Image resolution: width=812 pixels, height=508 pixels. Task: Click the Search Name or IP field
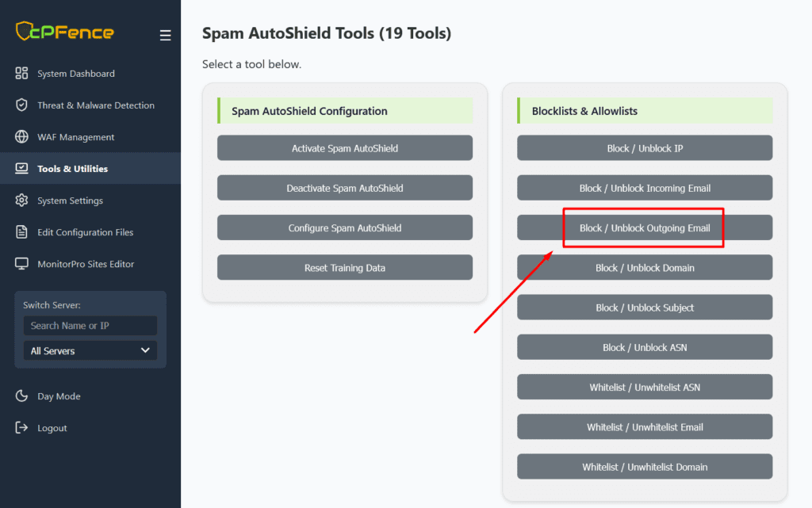[x=90, y=326]
